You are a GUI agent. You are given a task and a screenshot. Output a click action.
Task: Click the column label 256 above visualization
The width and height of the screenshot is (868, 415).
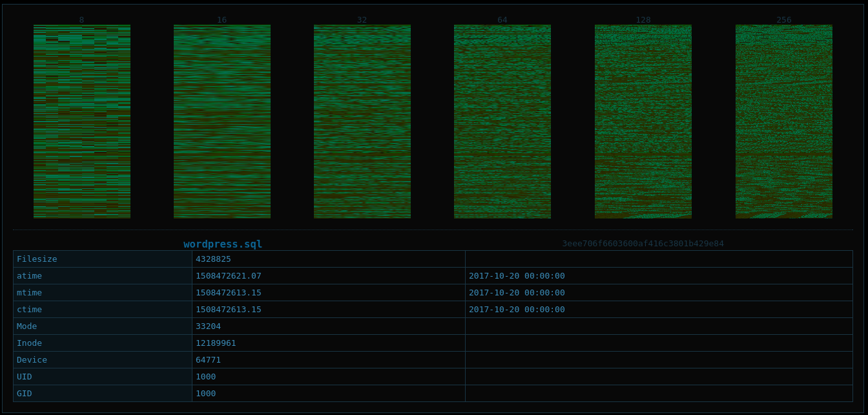(784, 19)
